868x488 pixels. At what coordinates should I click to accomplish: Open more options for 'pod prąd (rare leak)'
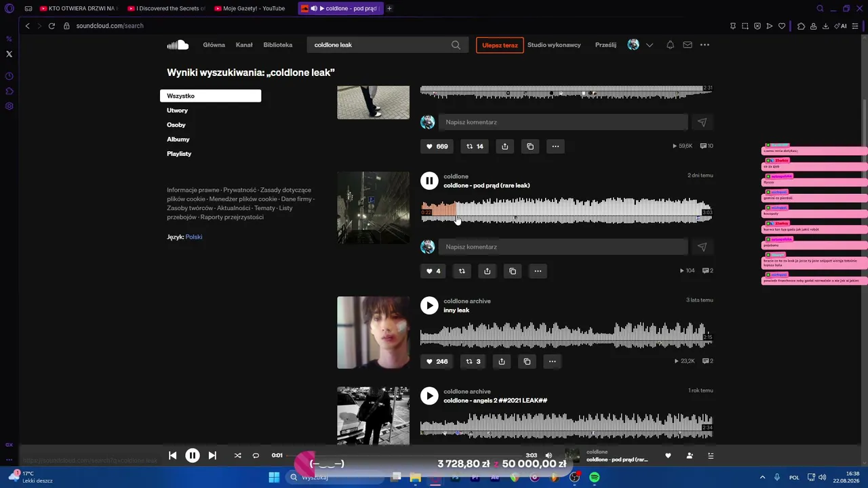click(538, 271)
